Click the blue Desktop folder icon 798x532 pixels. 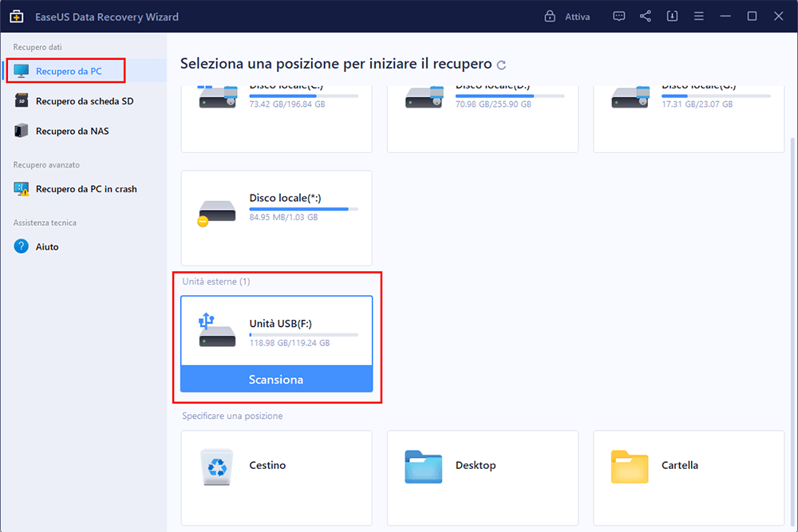click(x=424, y=467)
